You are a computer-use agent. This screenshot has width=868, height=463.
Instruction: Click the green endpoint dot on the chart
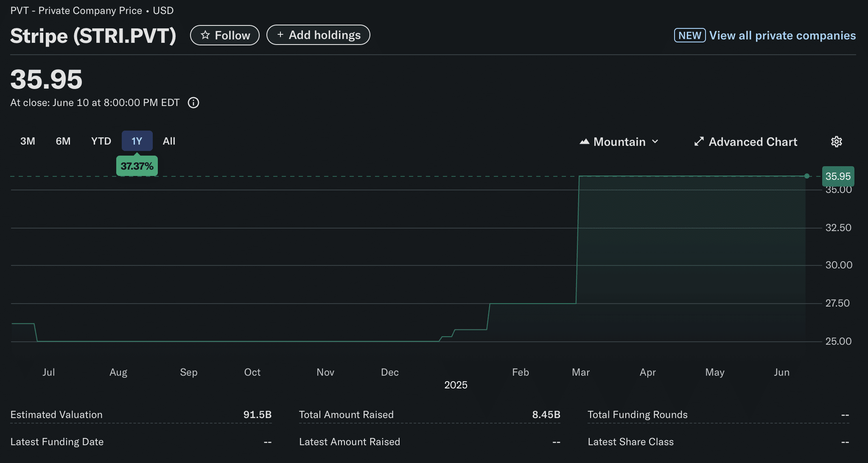pyautogui.click(x=806, y=176)
